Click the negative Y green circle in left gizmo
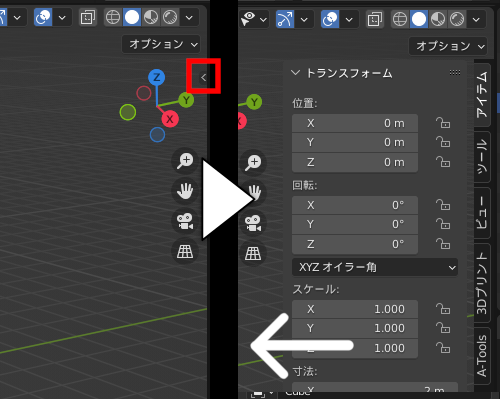Viewport: 500px width, 399px height. (x=128, y=112)
